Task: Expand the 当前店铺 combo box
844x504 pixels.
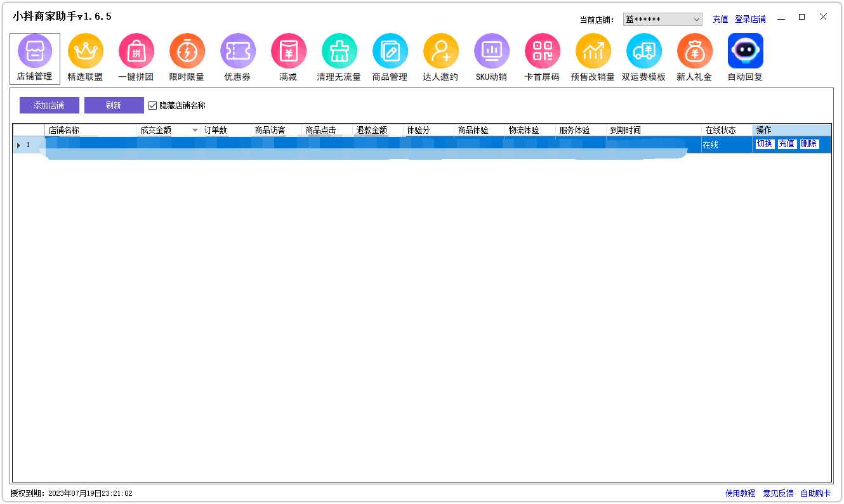Action: (696, 20)
